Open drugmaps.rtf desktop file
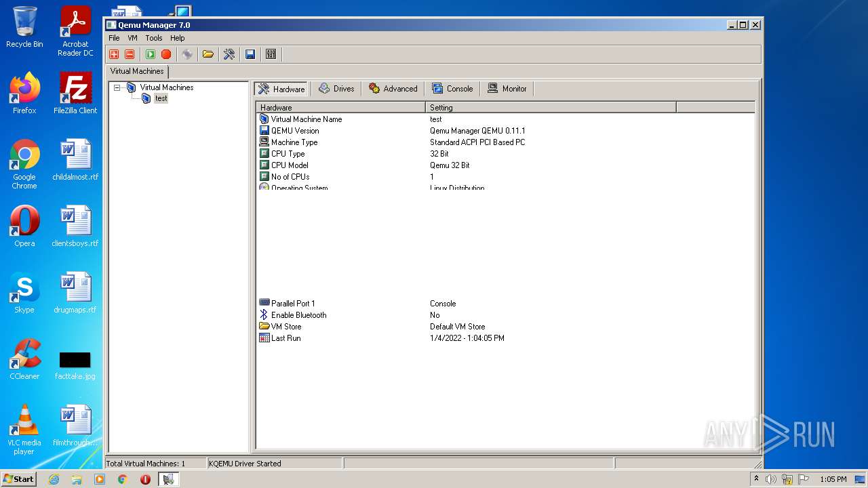 (75, 293)
